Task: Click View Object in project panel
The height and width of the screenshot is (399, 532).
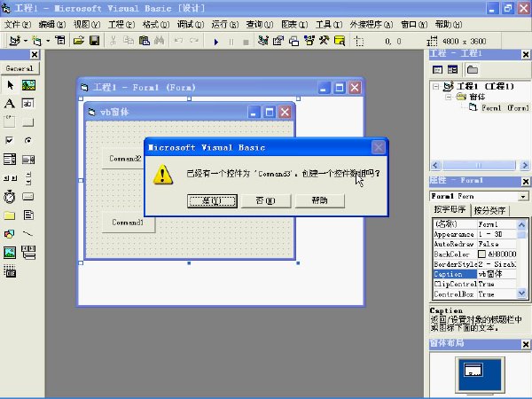Action: [x=452, y=70]
